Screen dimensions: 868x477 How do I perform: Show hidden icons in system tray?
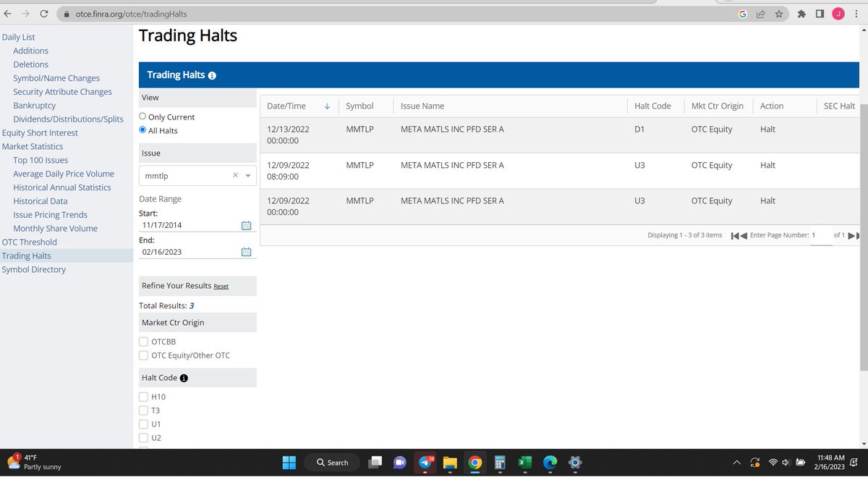pyautogui.click(x=736, y=463)
